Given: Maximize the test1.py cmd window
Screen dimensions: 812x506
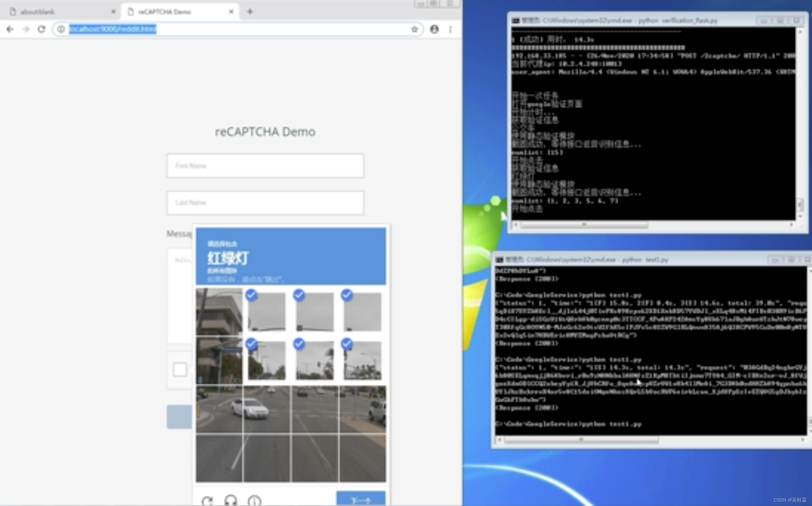Looking at the screenshot, I should pyautogui.click(x=791, y=260).
